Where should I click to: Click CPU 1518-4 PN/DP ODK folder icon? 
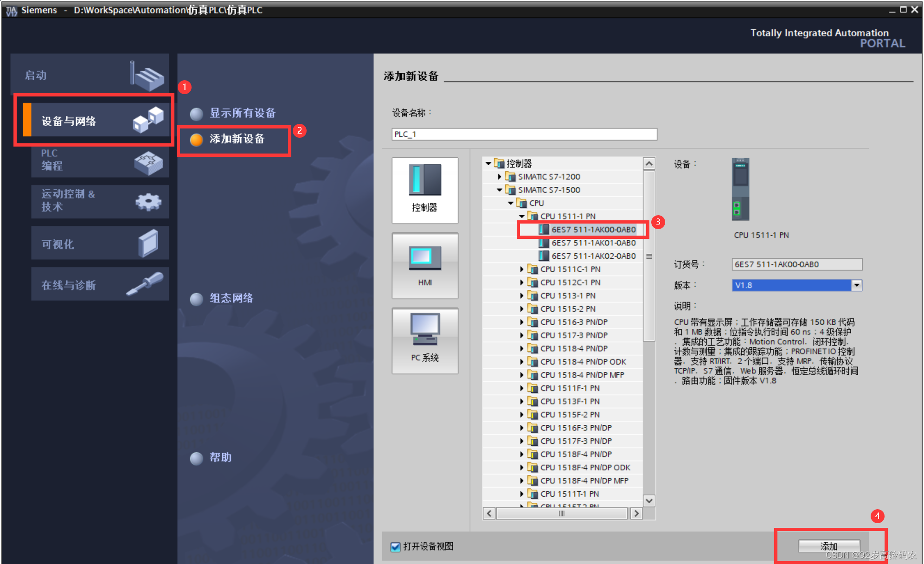point(533,362)
